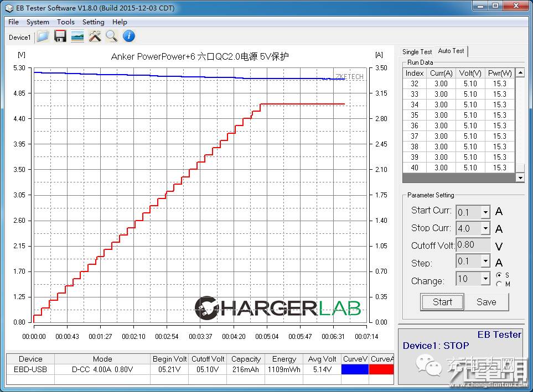This screenshot has width=533, height=392.
Task: Save curve picture toolbar icon
Action: (x=77, y=36)
